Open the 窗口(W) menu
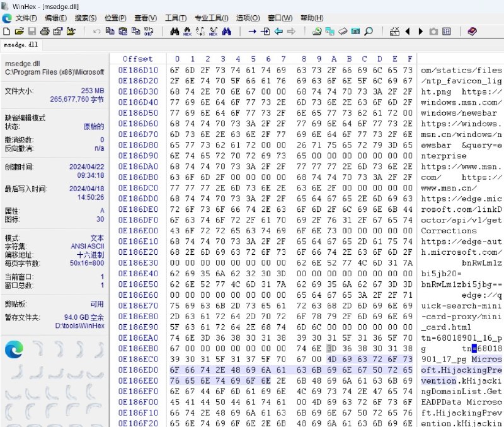Image resolution: width=504 pixels, height=427 pixels. (x=280, y=18)
